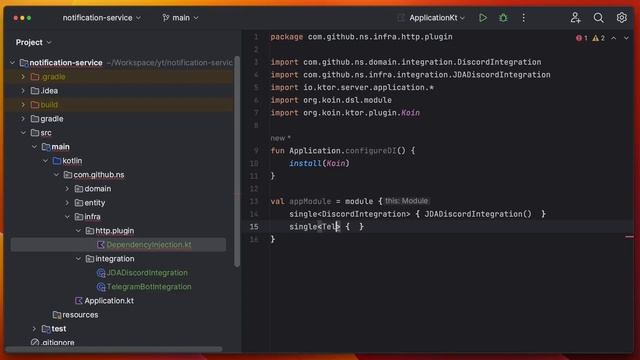The width and height of the screenshot is (640, 360).
Task: Go to previous highlighted problem arrow
Action: (x=613, y=38)
